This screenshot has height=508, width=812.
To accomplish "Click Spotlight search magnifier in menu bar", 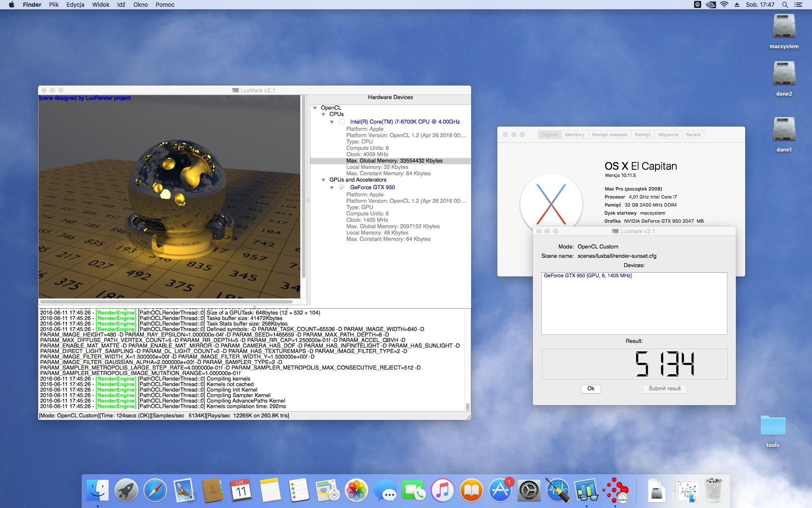I will (x=785, y=5).
